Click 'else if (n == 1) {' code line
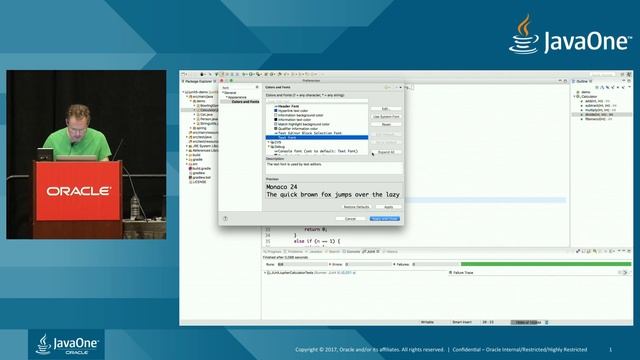The height and width of the screenshot is (360, 640). click(x=317, y=241)
